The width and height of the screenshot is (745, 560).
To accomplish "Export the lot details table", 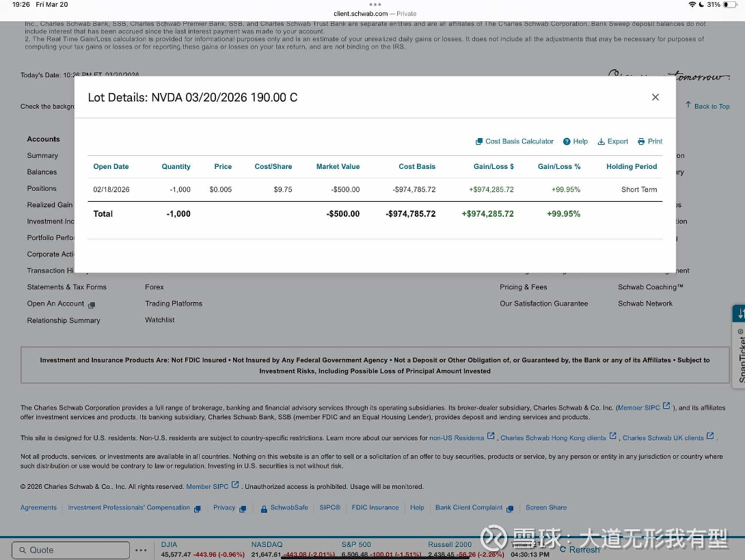I will [x=612, y=142].
